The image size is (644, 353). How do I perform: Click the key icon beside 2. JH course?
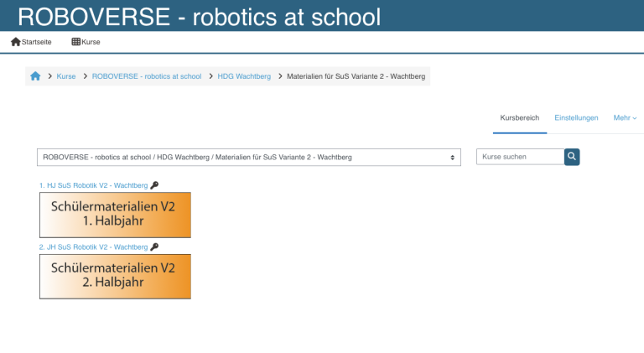pyautogui.click(x=154, y=247)
